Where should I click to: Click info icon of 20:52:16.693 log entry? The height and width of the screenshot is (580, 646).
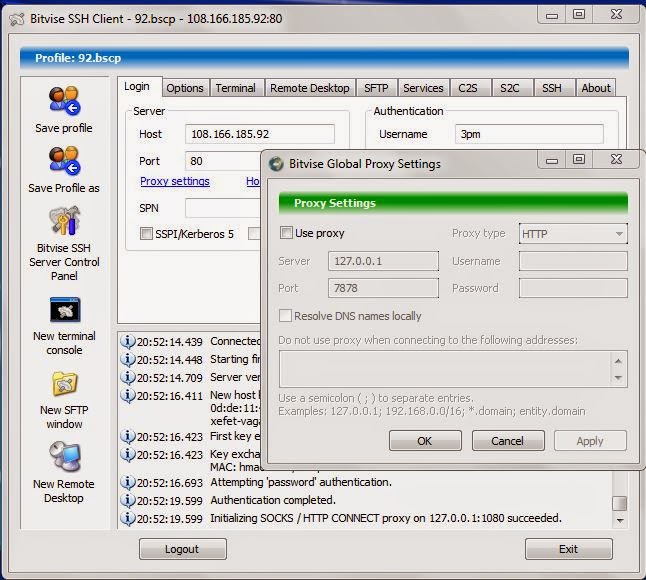pos(128,482)
